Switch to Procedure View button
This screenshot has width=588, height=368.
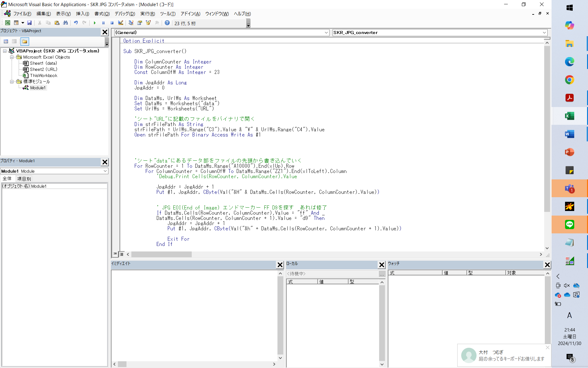[115, 254]
